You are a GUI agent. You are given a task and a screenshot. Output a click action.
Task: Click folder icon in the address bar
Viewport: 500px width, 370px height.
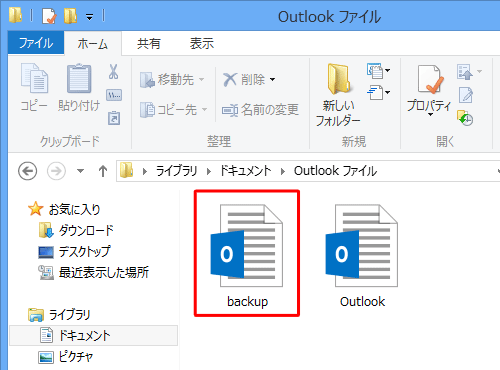click(x=126, y=170)
